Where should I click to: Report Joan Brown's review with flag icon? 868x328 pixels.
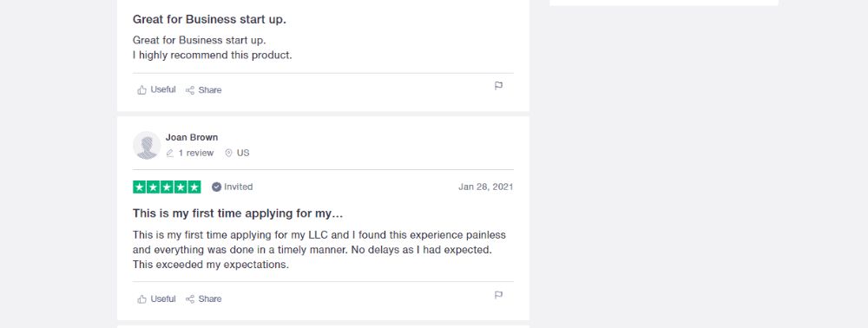click(x=498, y=295)
